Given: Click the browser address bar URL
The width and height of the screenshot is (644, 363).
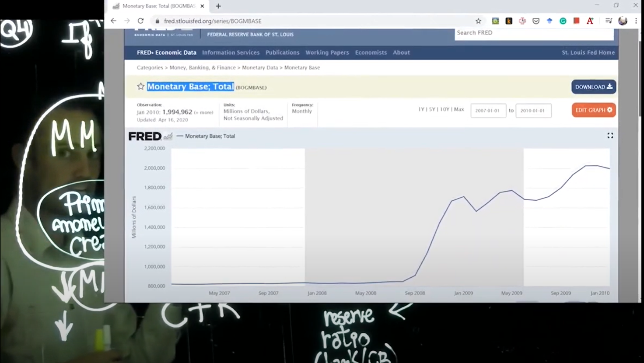Looking at the screenshot, I should [x=213, y=21].
